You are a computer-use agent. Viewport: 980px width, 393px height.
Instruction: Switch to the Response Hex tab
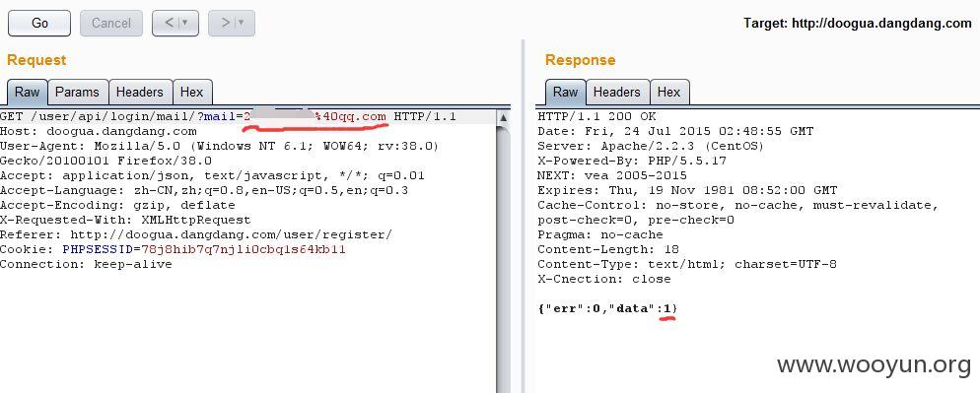[668, 92]
